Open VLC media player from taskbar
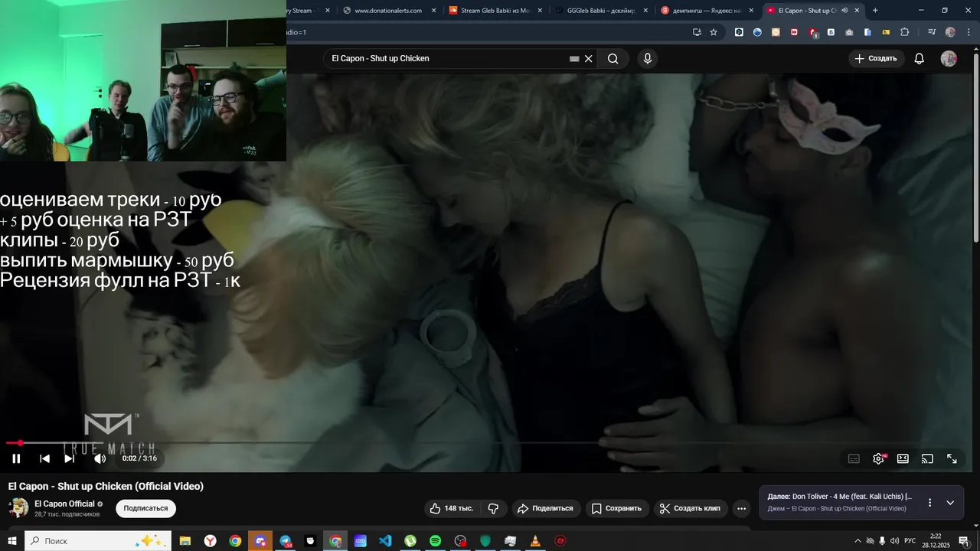The width and height of the screenshot is (980, 551). (x=535, y=541)
